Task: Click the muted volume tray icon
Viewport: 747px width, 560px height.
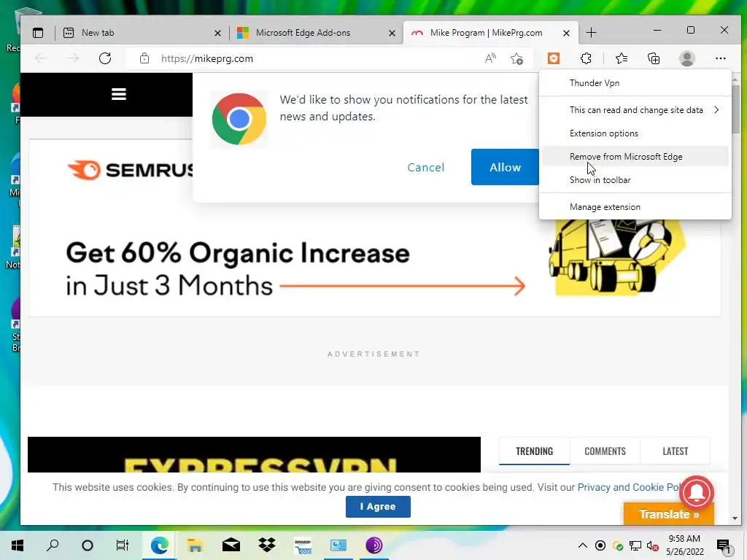Action: pos(652,545)
